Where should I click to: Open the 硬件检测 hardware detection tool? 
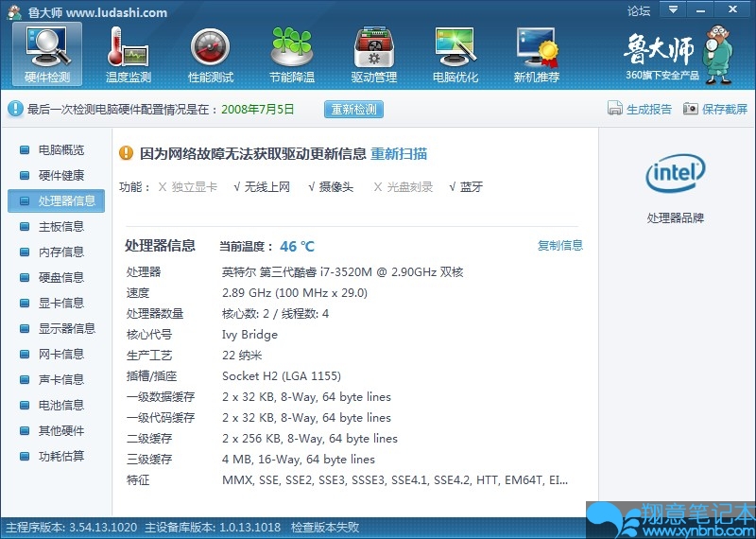pyautogui.click(x=47, y=55)
